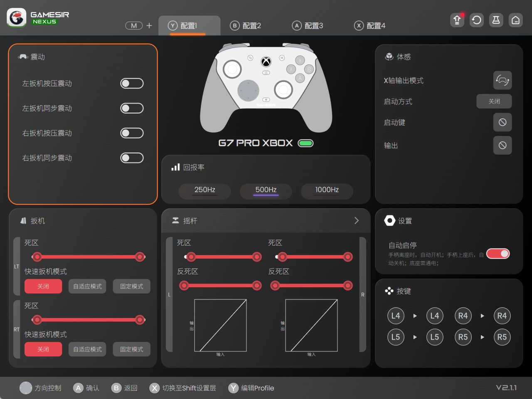Select the R5 source button before the arrow
Screen dimensions: 532x399
[x=463, y=337]
